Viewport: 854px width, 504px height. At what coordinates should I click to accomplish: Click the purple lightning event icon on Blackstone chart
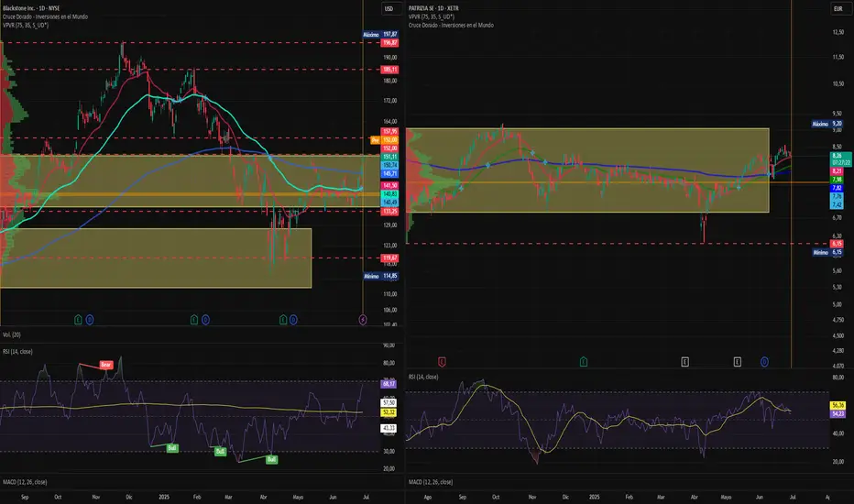363,319
